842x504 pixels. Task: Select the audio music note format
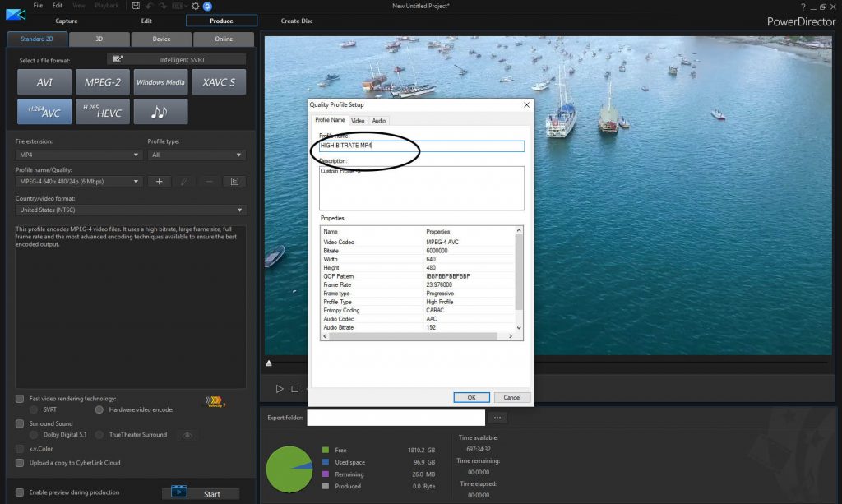click(x=160, y=112)
